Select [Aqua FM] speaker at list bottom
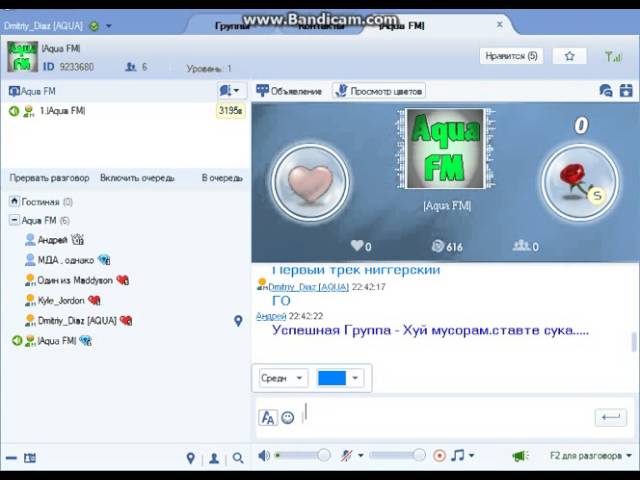Viewport: 640px width, 480px height. 57,340
